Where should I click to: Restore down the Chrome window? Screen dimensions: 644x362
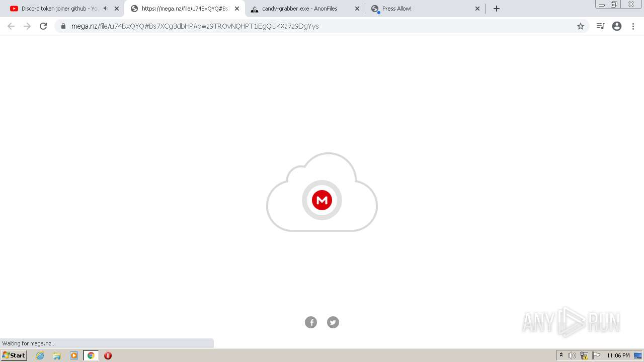(x=614, y=5)
